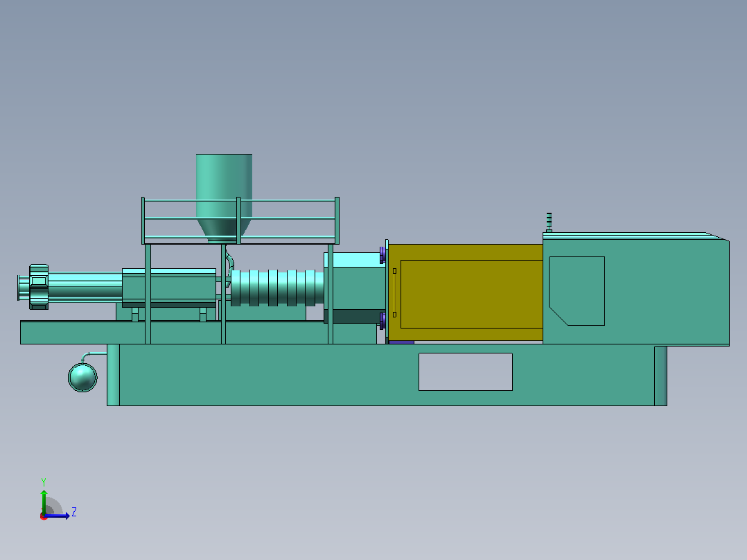Pick the top railing bar of the platform

[240, 201]
